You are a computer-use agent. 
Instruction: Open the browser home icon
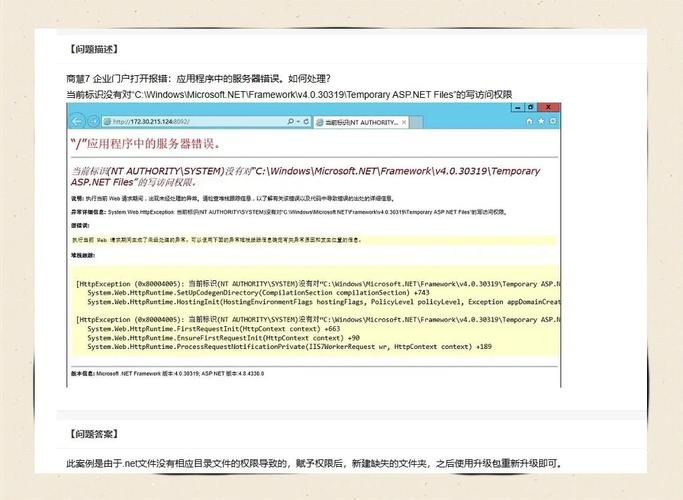coord(529,121)
